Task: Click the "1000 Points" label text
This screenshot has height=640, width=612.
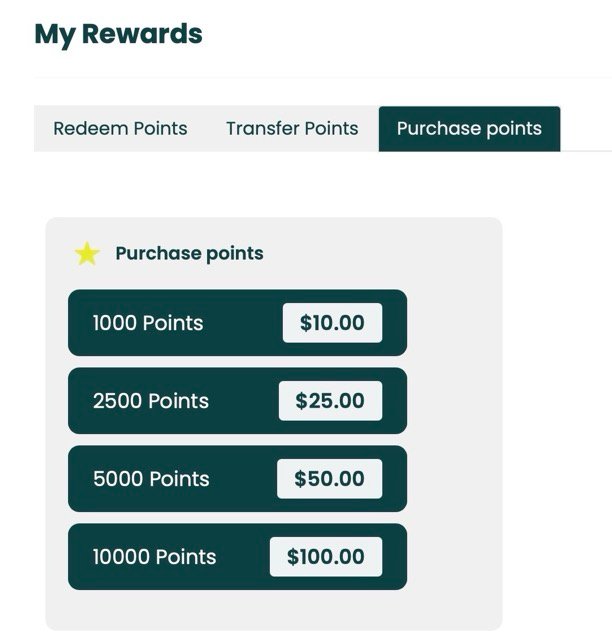Action: pos(148,323)
